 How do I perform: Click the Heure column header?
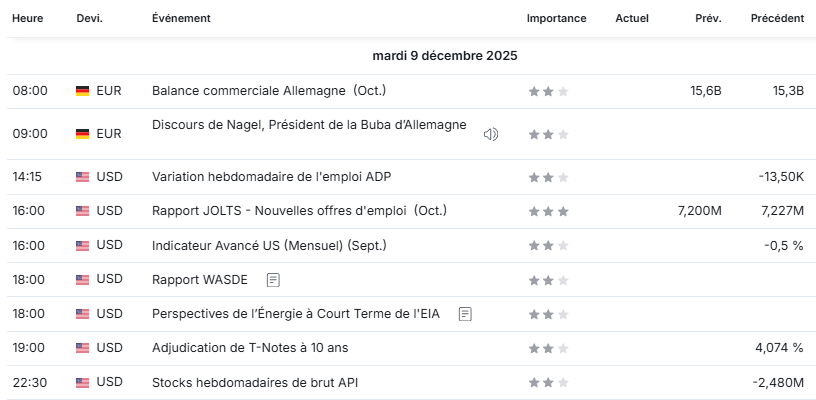28,19
